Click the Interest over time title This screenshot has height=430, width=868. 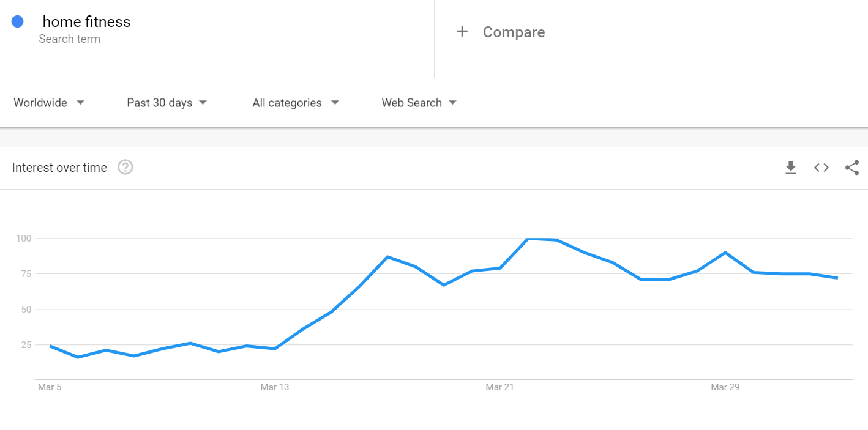coord(59,168)
